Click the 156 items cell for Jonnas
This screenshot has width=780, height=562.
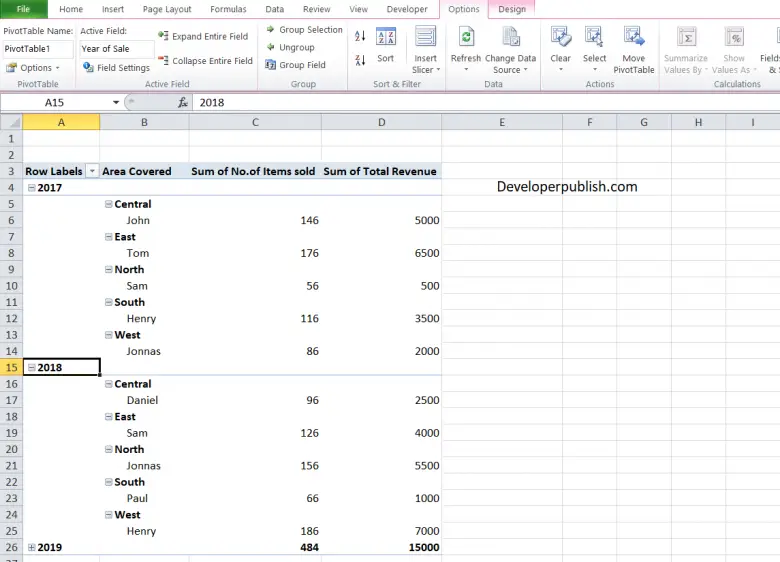pos(255,466)
